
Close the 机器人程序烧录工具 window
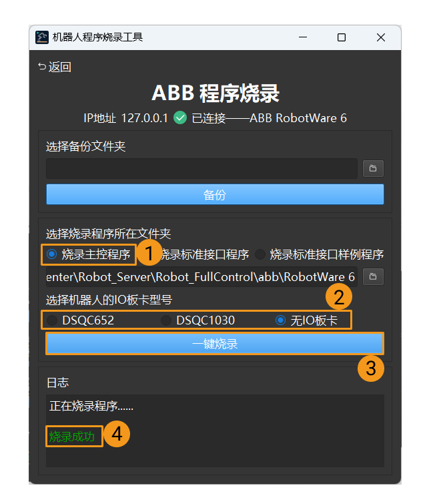click(381, 37)
